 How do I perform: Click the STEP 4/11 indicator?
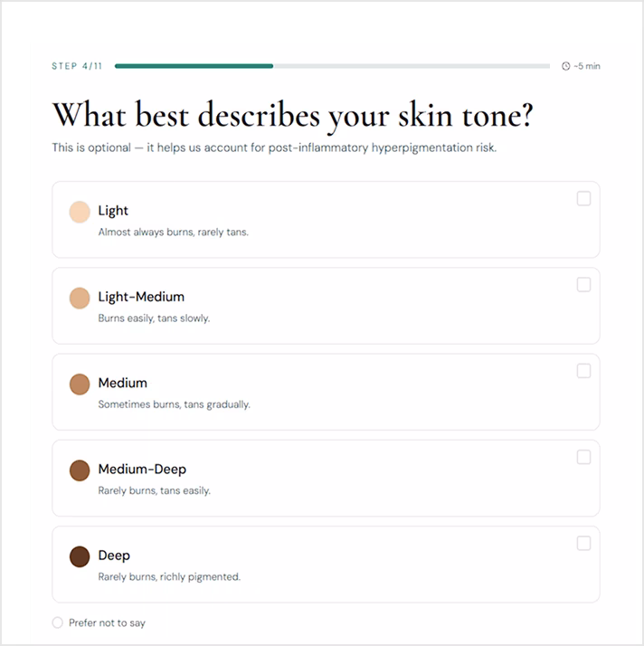(x=77, y=66)
